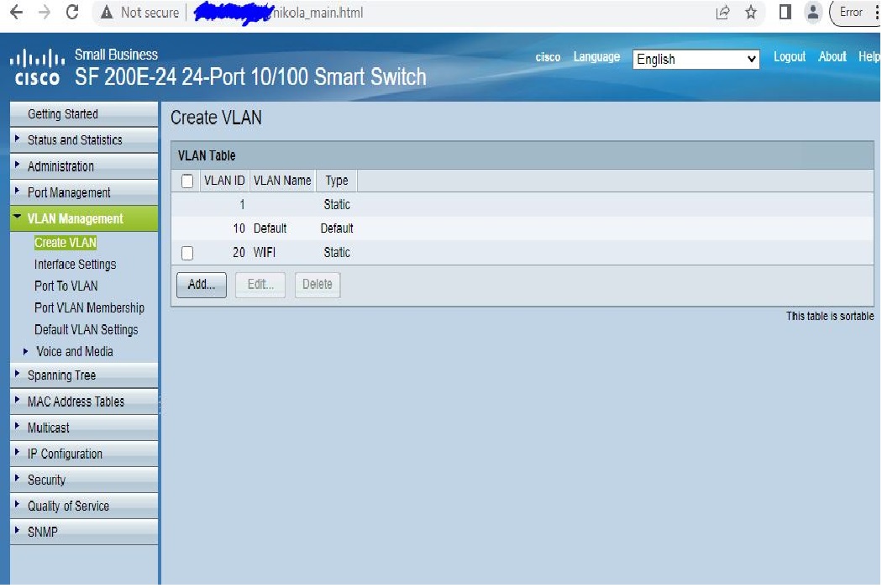Click the Add... button
Screen dimensions: 882x588
coord(201,285)
